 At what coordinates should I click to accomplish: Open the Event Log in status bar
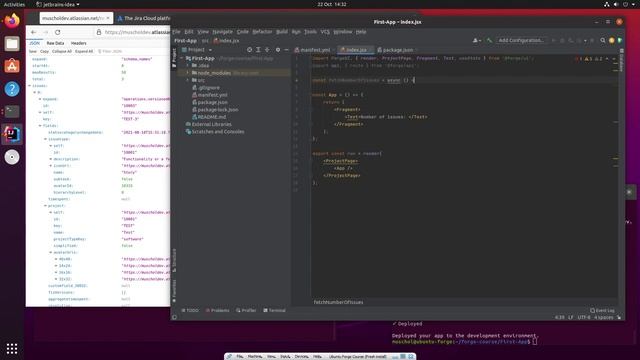[x=602, y=311]
